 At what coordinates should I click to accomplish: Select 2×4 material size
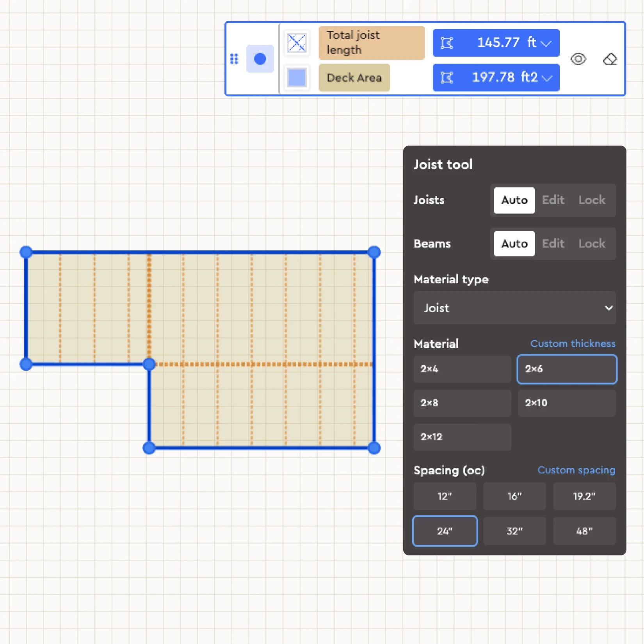(x=462, y=369)
